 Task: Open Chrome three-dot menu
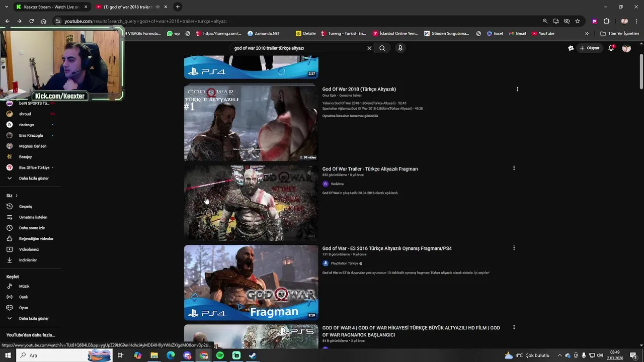click(637, 21)
